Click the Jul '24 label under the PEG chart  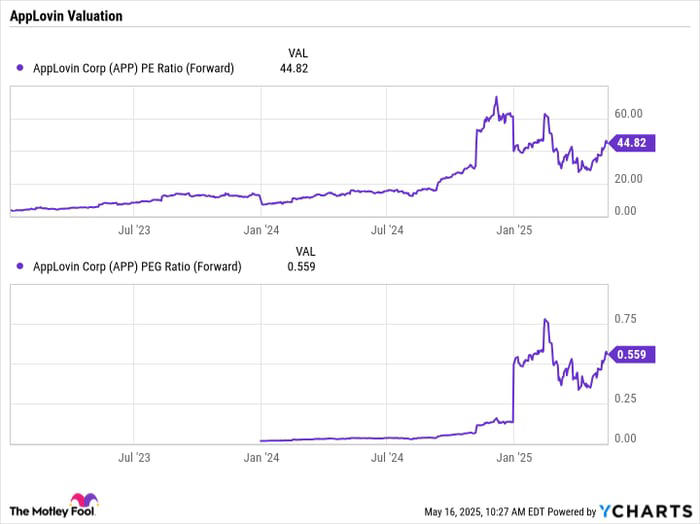pyautogui.click(x=387, y=457)
